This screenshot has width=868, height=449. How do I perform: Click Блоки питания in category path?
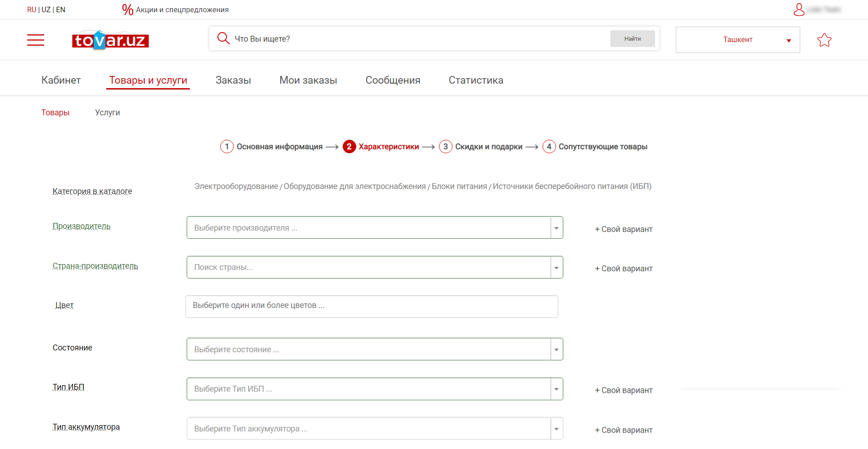[459, 186]
